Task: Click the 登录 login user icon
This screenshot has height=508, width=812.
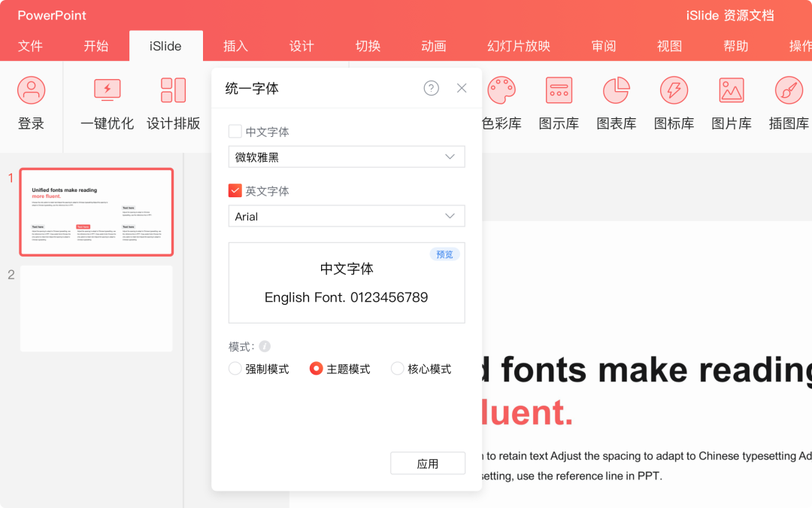Action: [x=31, y=90]
